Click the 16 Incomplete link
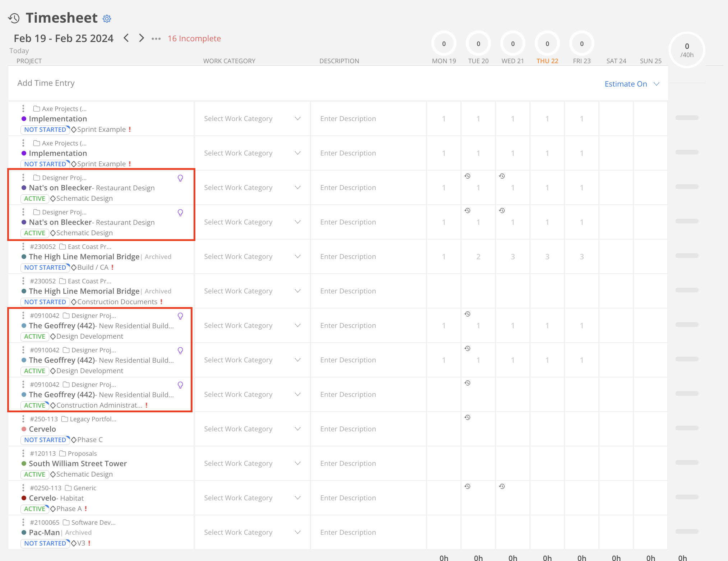728x561 pixels. point(194,38)
